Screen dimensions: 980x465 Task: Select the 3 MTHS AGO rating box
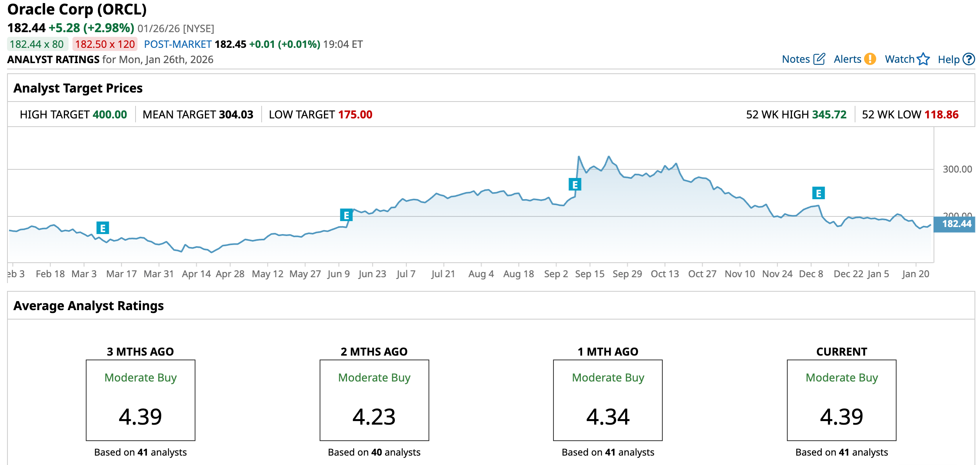coord(141,400)
